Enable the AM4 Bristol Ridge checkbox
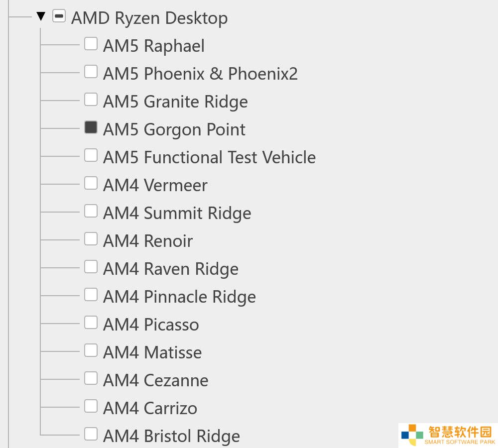The width and height of the screenshot is (498, 448). pos(91,434)
